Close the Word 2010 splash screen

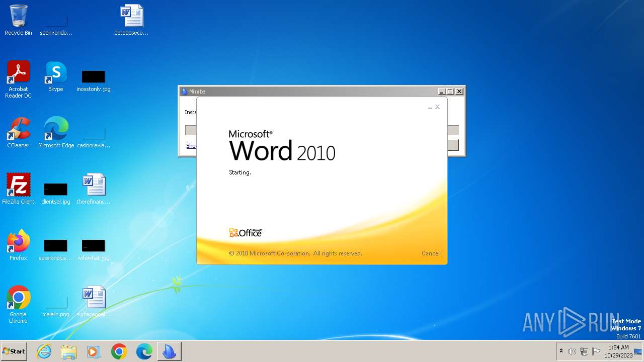click(x=437, y=107)
